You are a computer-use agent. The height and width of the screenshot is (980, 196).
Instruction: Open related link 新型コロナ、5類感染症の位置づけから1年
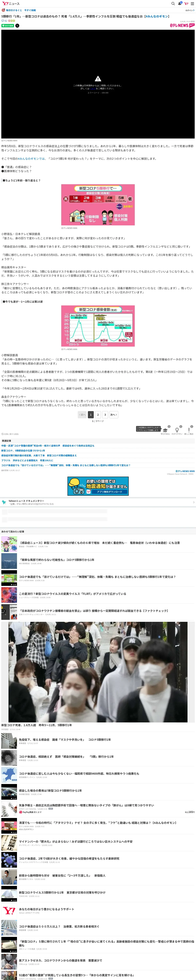[23, 450]
